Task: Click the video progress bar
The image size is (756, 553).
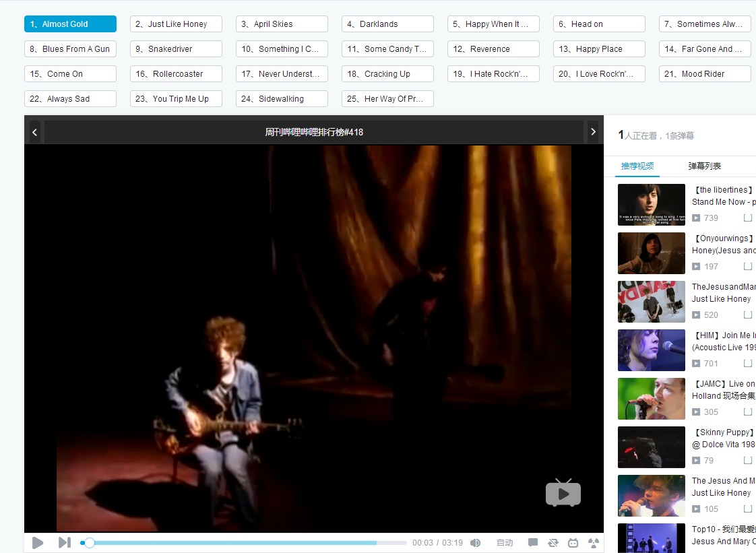Action: 236,542
